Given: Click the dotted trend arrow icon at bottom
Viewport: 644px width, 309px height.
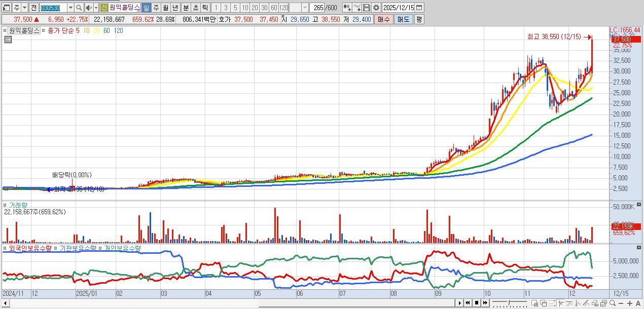Looking at the screenshot, I should [x=552, y=303].
